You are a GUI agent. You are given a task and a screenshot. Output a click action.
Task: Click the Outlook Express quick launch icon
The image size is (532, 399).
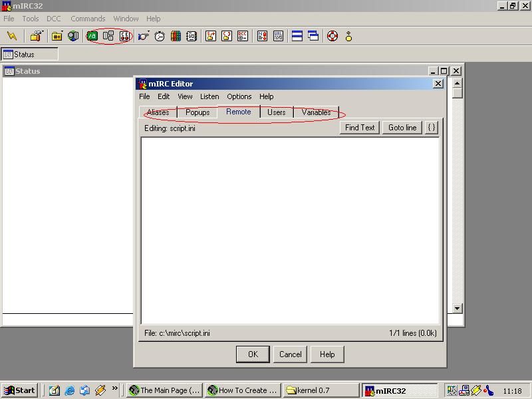85,390
